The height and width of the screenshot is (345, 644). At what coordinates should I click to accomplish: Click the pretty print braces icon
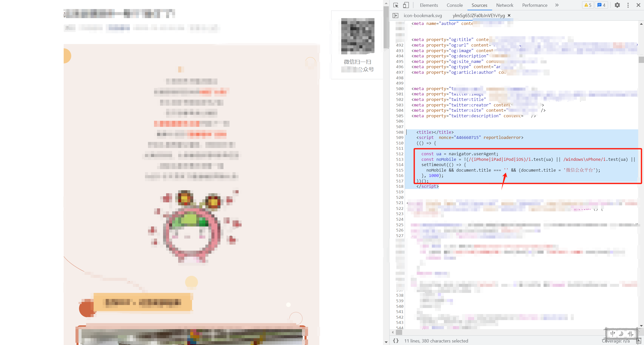(396, 341)
